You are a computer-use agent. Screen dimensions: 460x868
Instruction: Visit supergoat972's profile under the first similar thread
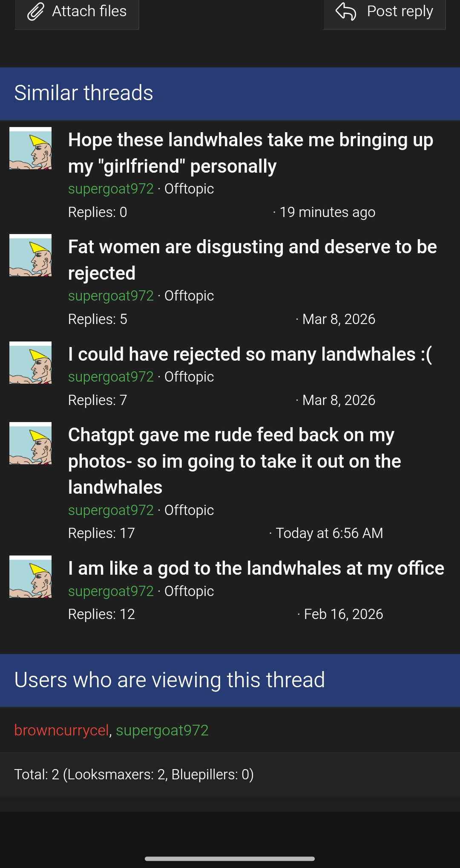click(111, 189)
